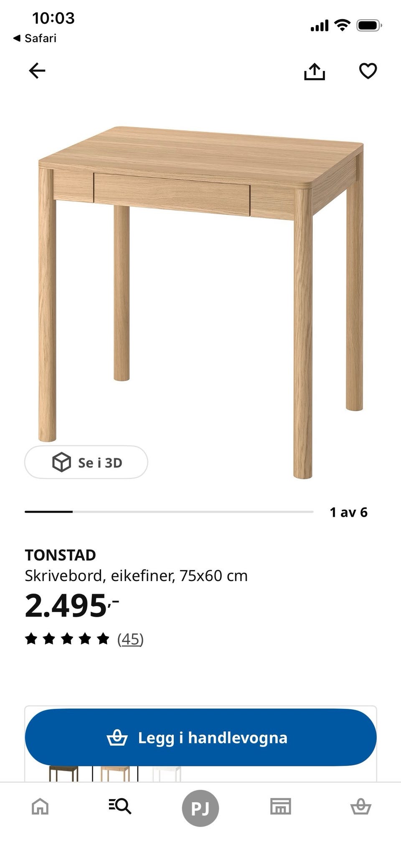Select the oak veneer colour variant
The image size is (401, 868).
[x=115, y=774]
